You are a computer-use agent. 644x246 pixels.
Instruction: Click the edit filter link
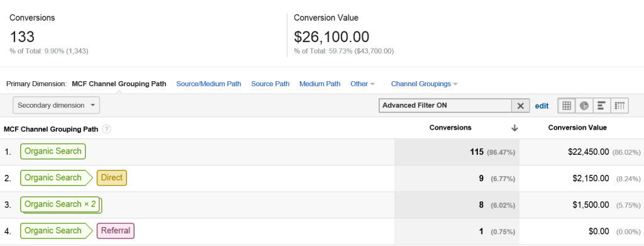point(541,106)
